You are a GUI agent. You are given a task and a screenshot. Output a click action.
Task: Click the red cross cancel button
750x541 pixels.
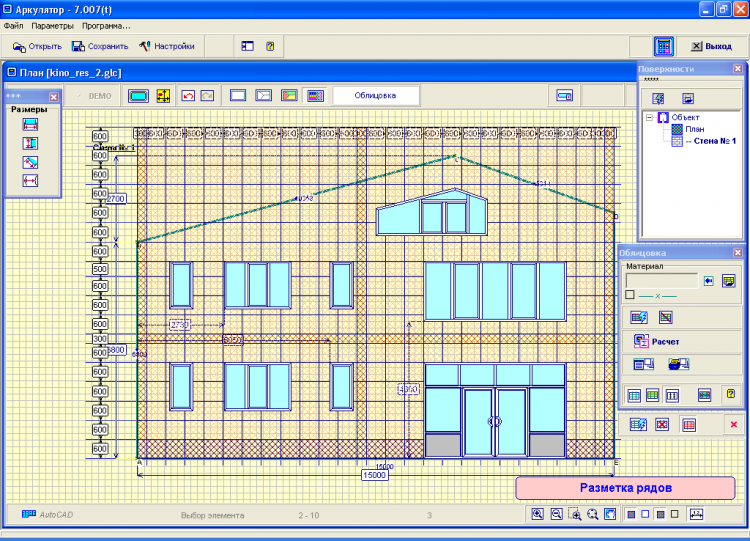tap(734, 424)
